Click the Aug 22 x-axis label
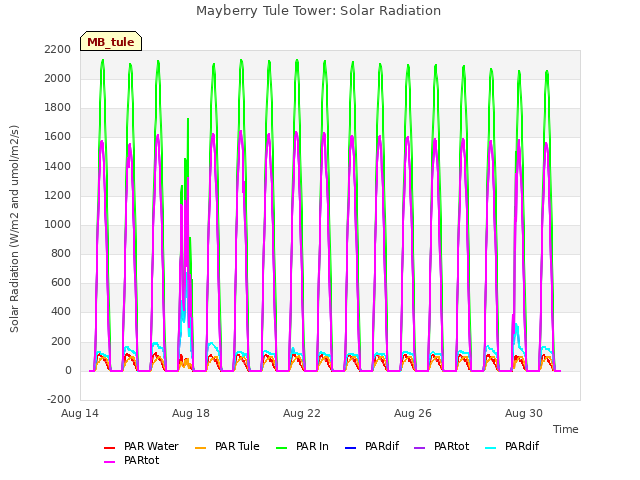 point(302,413)
